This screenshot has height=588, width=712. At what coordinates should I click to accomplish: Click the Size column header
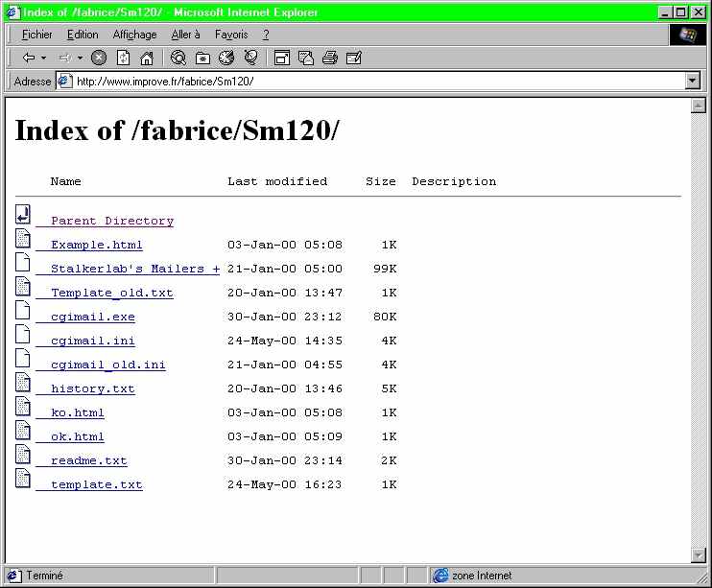point(381,181)
